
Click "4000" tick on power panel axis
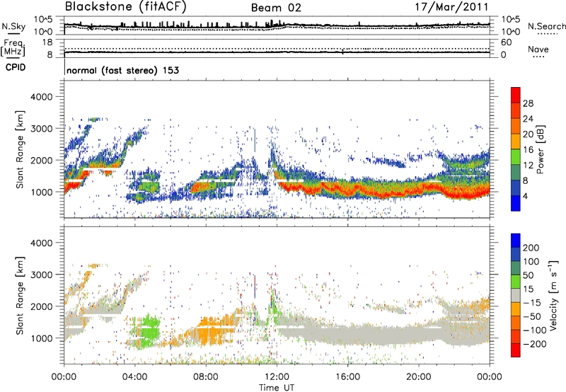tap(41, 97)
